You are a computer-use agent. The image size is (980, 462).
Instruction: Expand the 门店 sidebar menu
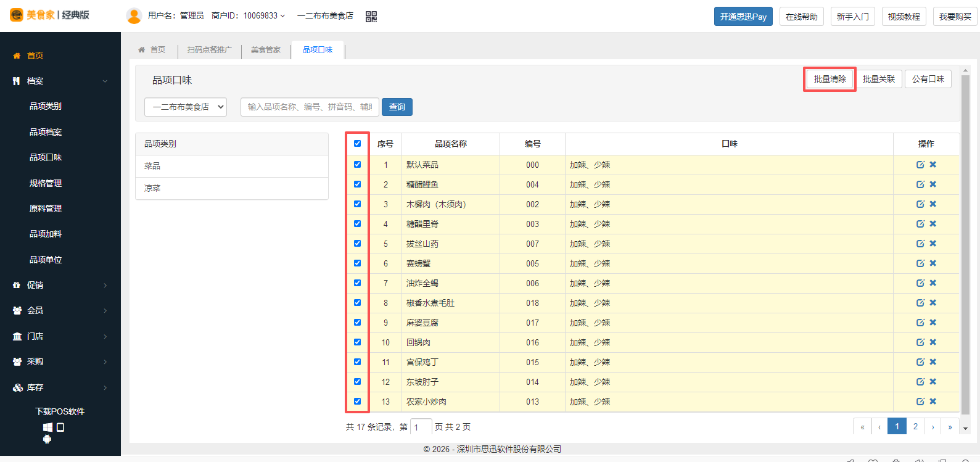[60, 336]
